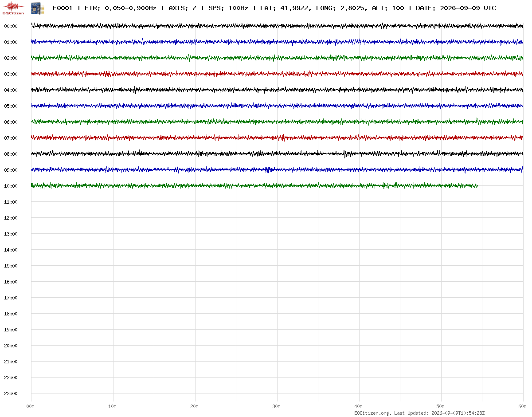
Task: Click the EQCitizen.org last updated footer text
Action: pyautogui.click(x=419, y=413)
